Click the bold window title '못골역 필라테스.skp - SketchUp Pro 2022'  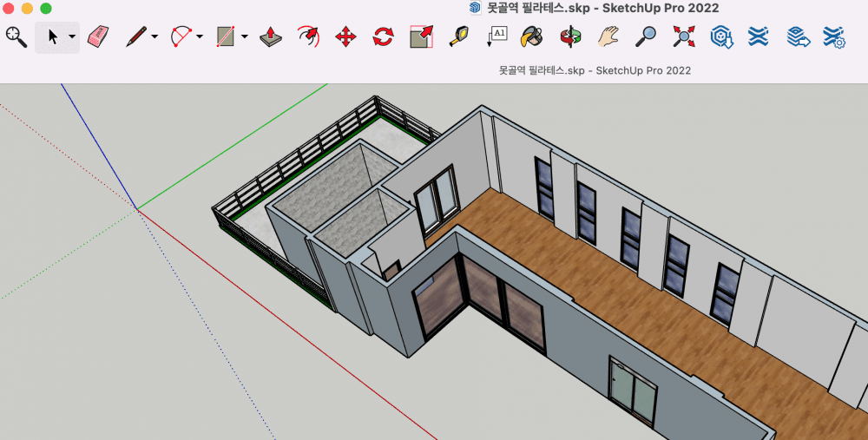point(603,9)
